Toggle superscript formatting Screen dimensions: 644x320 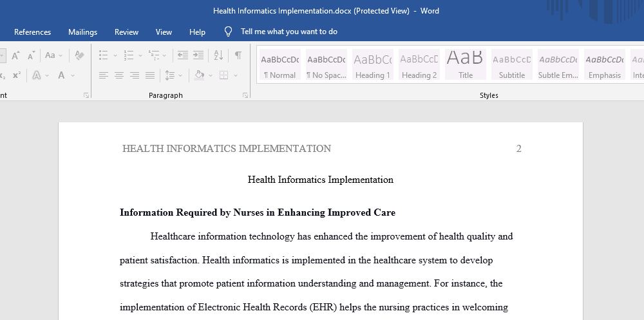[17, 75]
